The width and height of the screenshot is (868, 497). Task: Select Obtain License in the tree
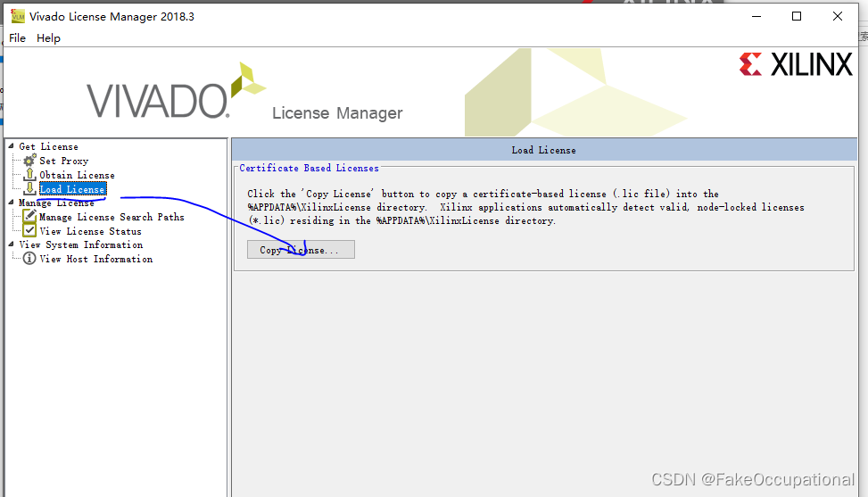pyautogui.click(x=77, y=175)
